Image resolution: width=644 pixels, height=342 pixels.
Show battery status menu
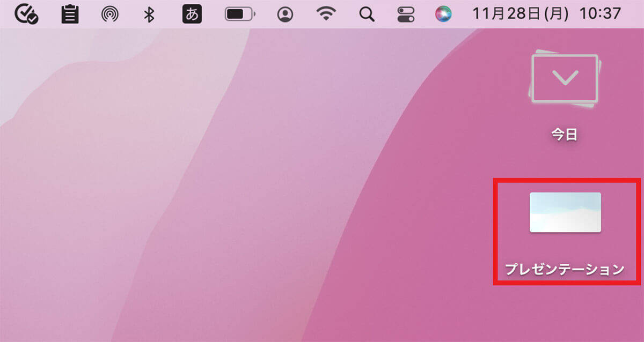(240, 14)
